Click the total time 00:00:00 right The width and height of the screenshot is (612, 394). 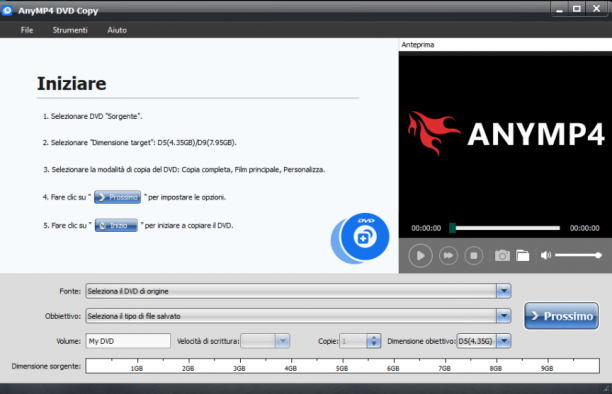click(585, 228)
